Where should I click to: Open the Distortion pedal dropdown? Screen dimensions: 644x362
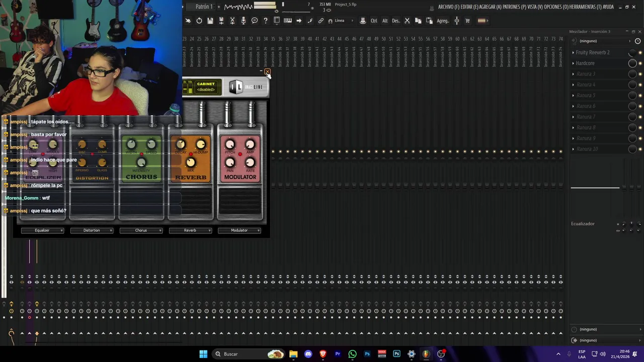tap(92, 230)
